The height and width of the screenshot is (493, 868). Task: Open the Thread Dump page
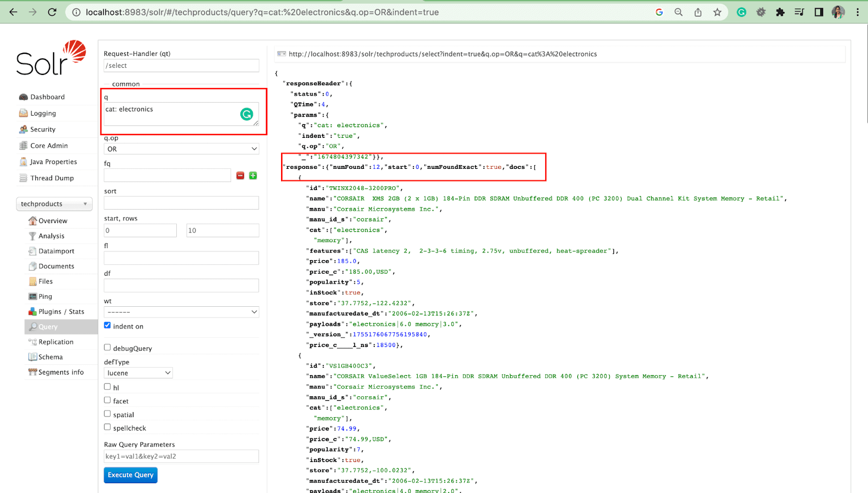[x=52, y=178]
